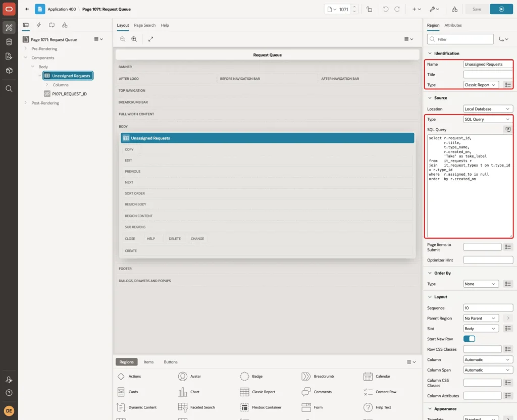Open the DE user avatar menu

9,411
